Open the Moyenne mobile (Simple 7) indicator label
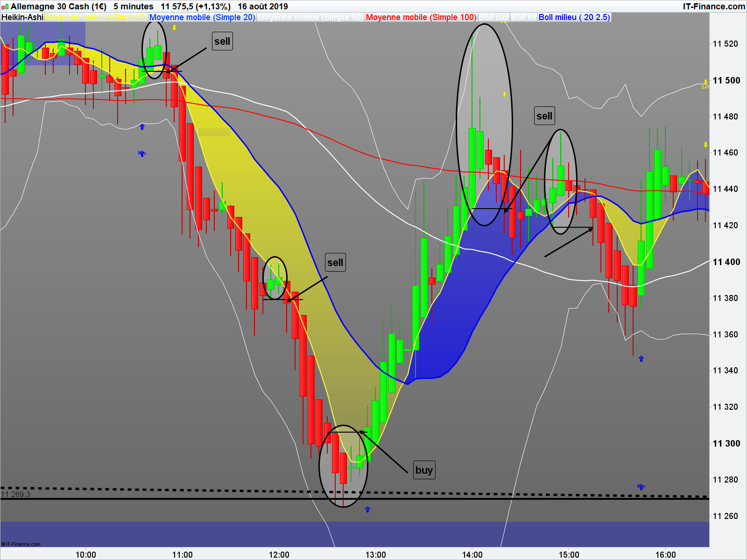Image resolution: width=747 pixels, height=560 pixels. (x=96, y=17)
